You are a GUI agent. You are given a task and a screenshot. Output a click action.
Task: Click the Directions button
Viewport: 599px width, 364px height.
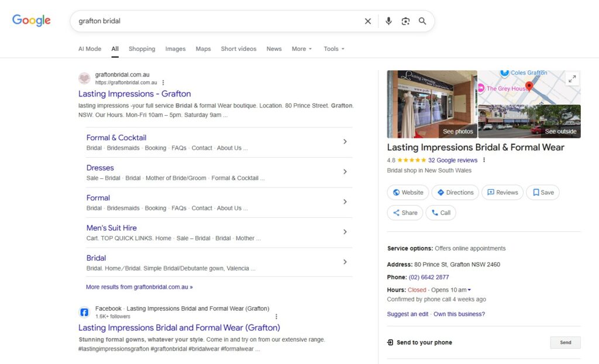pos(455,192)
